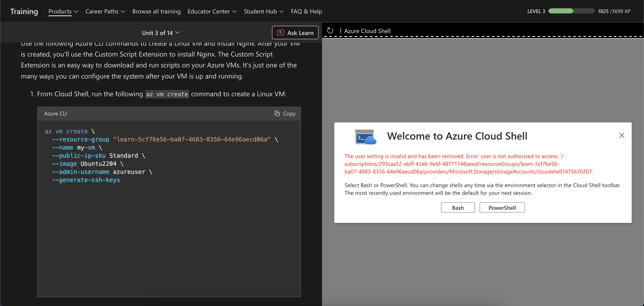
Task: Expand the Career Paths menu
Action: tap(105, 12)
